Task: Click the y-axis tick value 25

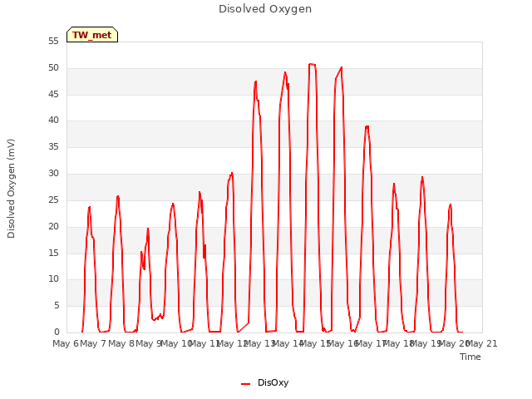Action: 53,199
